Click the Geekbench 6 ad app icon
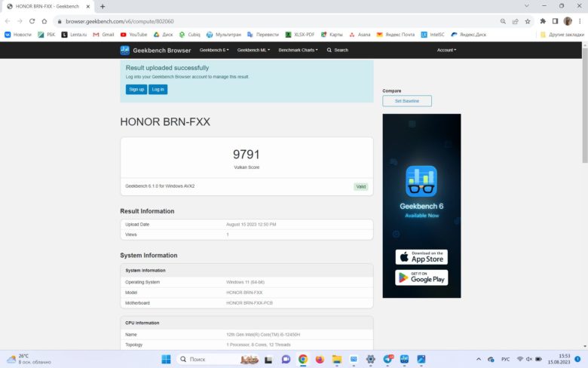This screenshot has width=588, height=368. pos(421,181)
